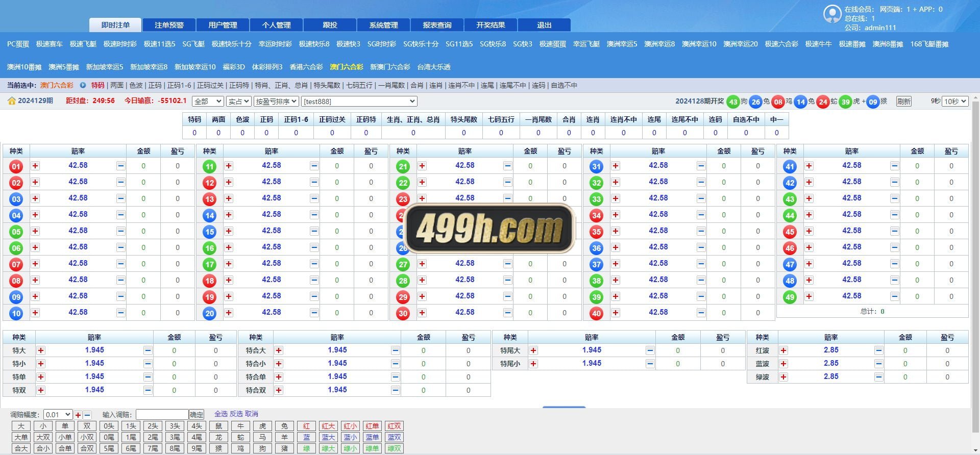The width and height of the screenshot is (980, 455).
Task: Open the 用户管理 tab
Action: pyautogui.click(x=223, y=25)
